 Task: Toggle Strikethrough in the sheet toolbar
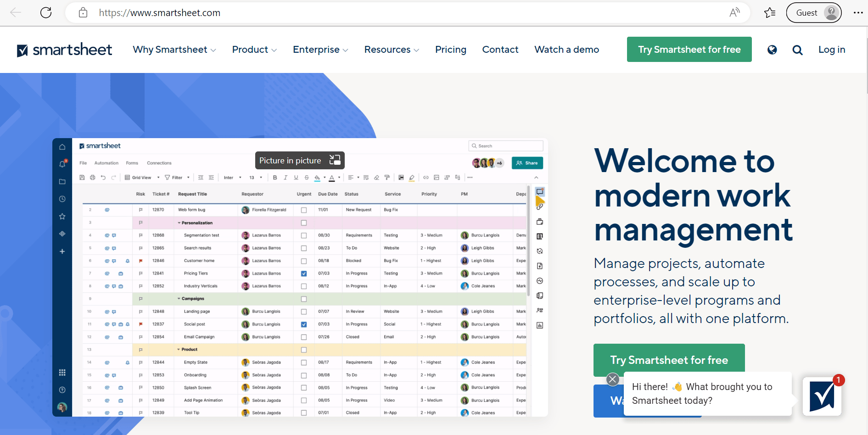click(307, 178)
